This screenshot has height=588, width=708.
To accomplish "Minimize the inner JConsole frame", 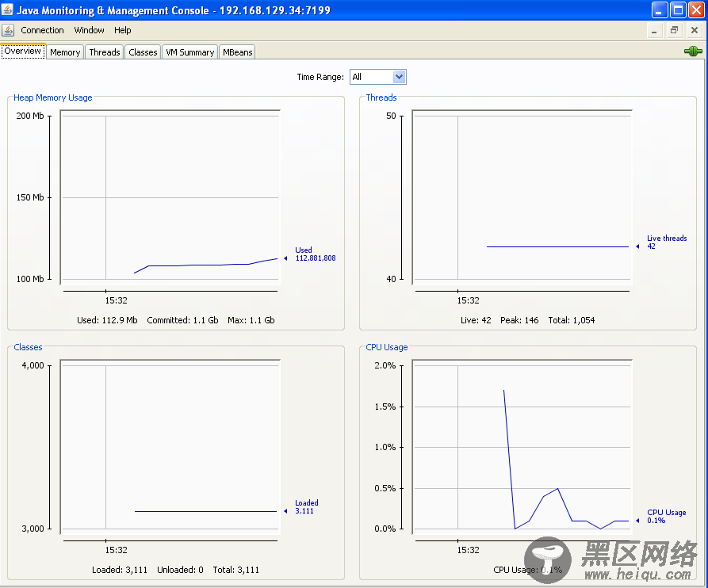I will tap(654, 31).
